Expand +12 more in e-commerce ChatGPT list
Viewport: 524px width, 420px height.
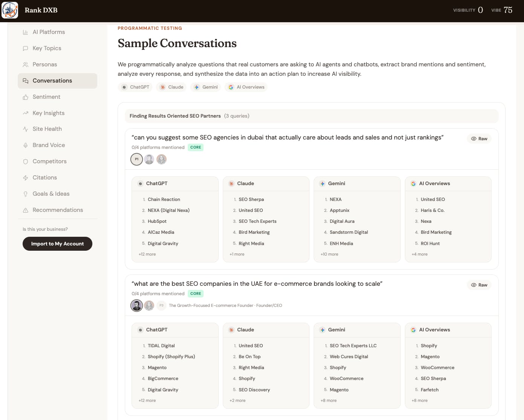pos(147,400)
